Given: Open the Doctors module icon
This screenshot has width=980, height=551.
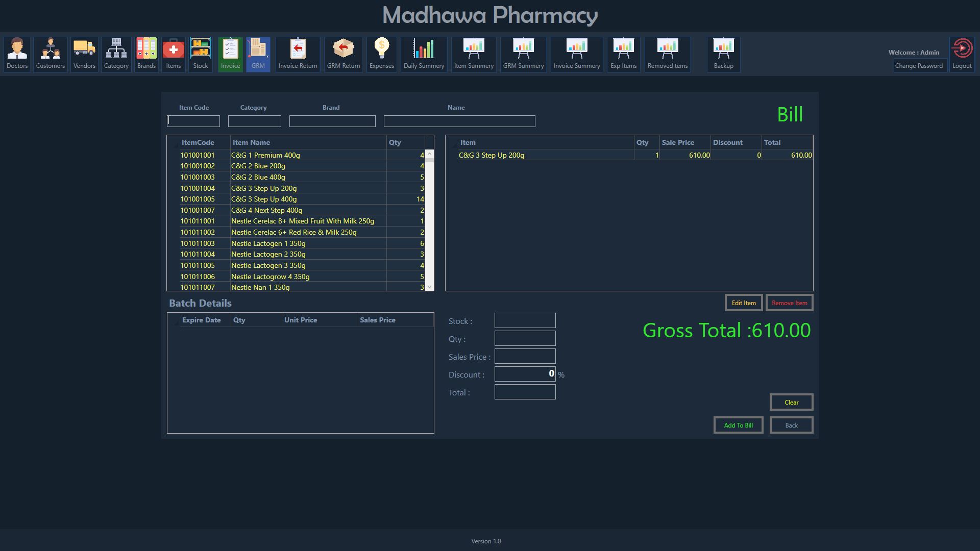Looking at the screenshot, I should (17, 54).
